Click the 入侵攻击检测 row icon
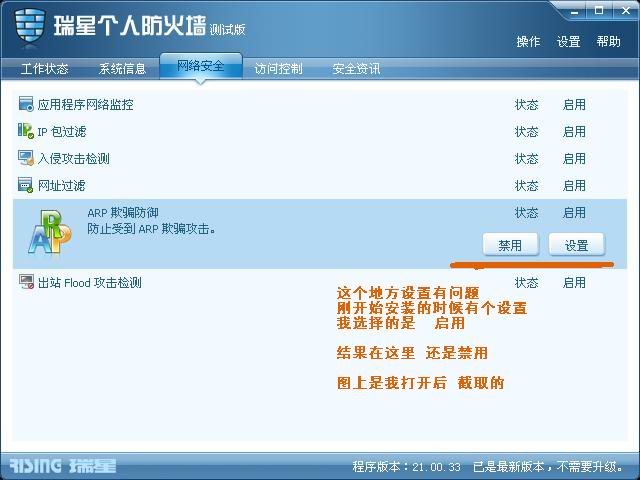 tap(26, 158)
